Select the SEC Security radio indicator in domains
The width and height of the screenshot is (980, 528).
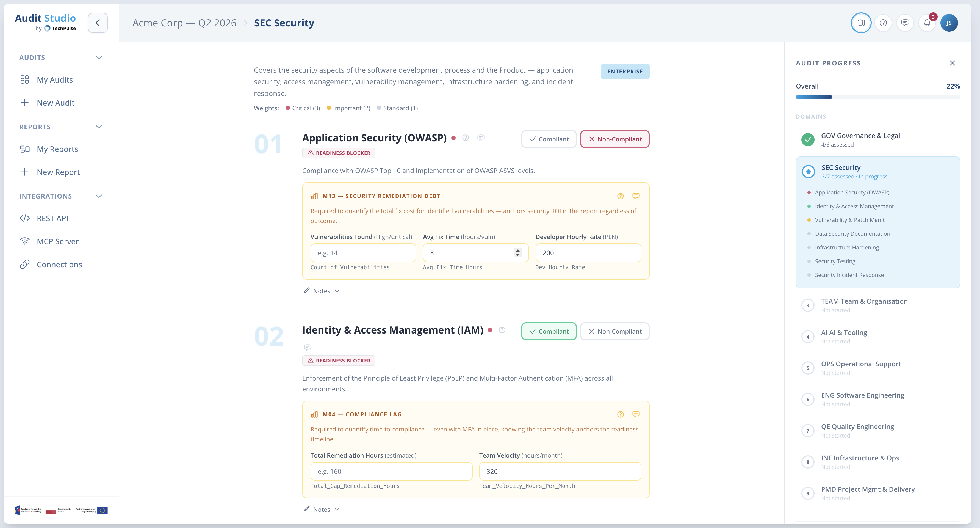809,172
